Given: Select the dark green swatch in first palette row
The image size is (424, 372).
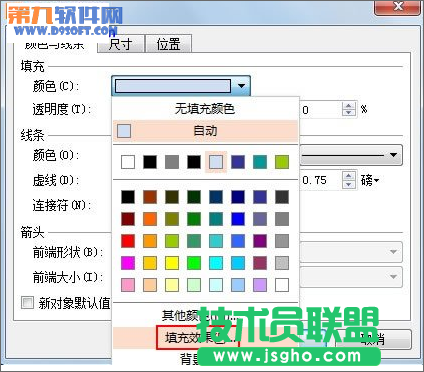Looking at the screenshot, I should pyautogui.click(x=194, y=197).
